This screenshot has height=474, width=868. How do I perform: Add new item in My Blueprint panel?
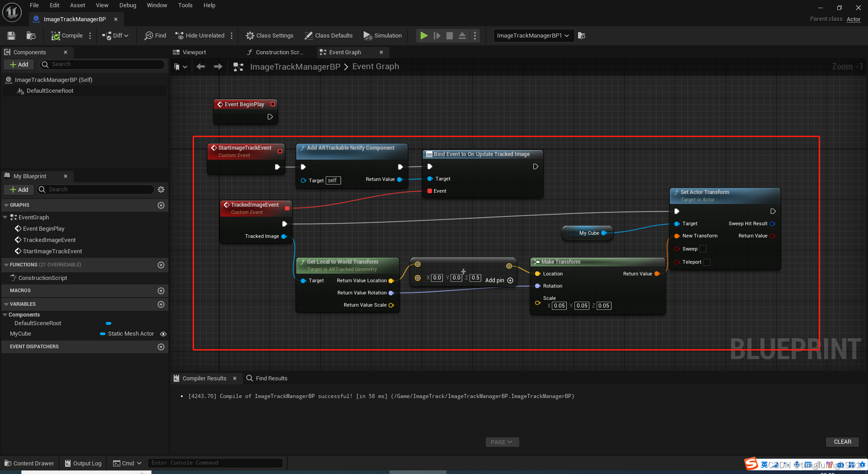tap(19, 190)
